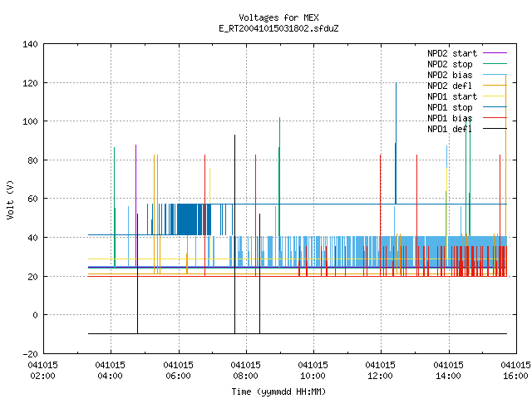The width and height of the screenshot is (532, 399).
Task: Click the 'NPD1 start' legend label
Action: click(x=452, y=96)
